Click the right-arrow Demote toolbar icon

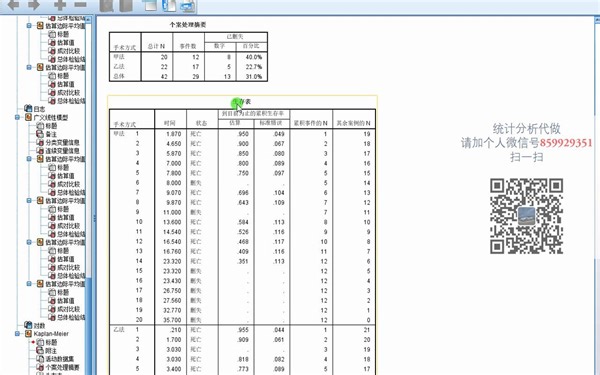[34, 5]
